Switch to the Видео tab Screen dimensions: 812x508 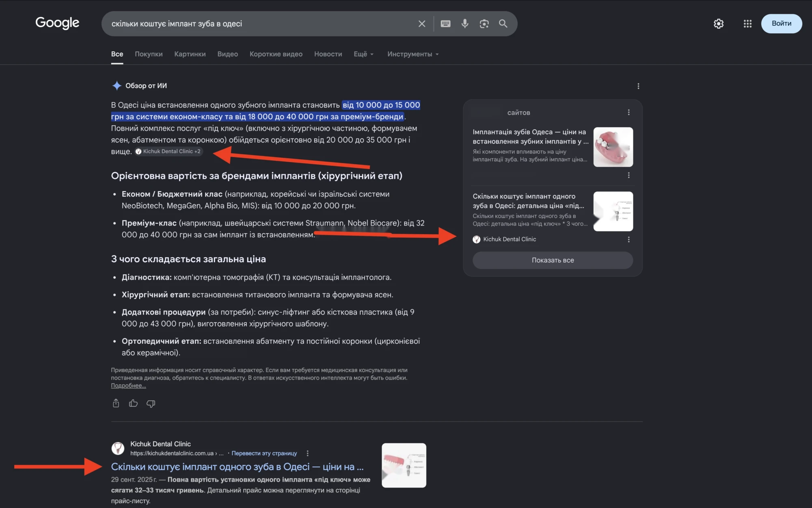tap(227, 54)
